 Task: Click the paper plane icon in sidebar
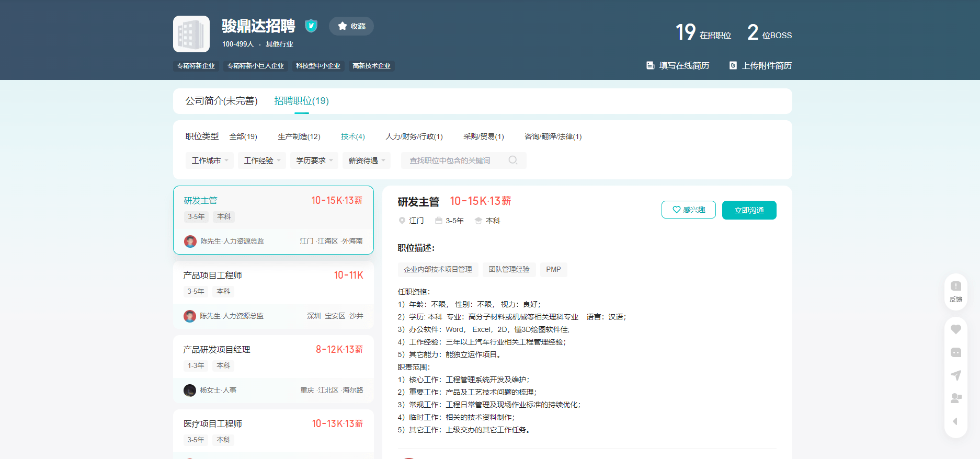956,375
